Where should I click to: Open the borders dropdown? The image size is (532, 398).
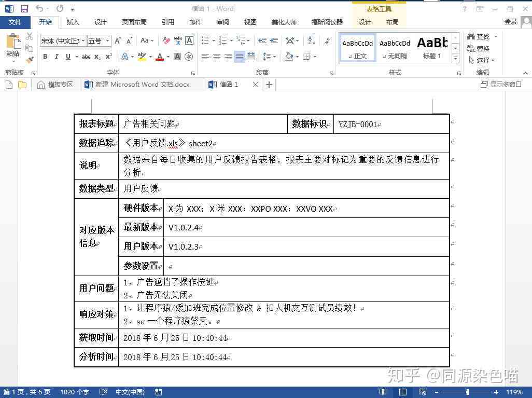click(x=315, y=57)
